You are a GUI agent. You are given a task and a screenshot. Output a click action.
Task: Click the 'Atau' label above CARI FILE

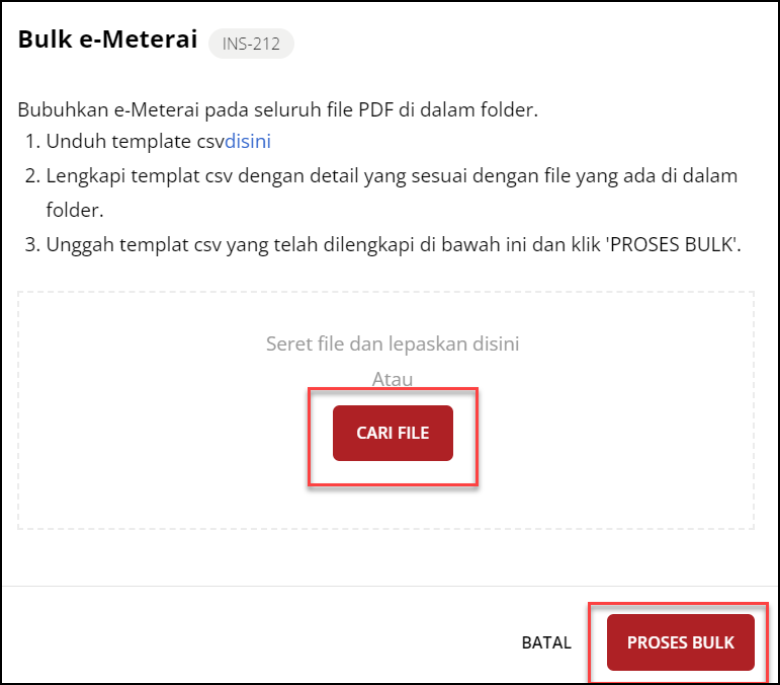[392, 379]
